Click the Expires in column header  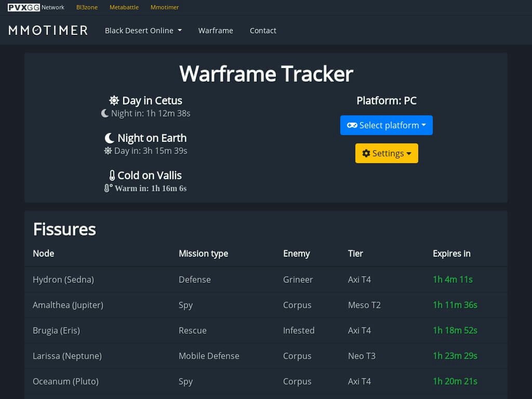point(451,254)
